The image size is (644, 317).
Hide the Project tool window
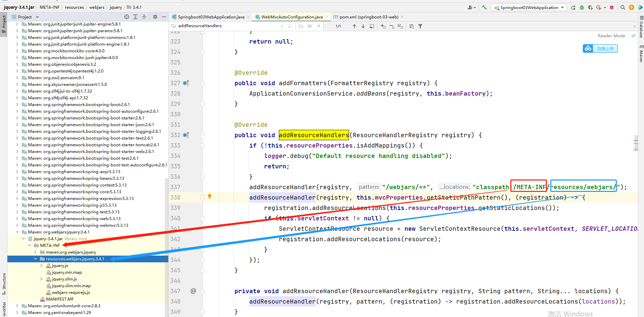coord(164,17)
